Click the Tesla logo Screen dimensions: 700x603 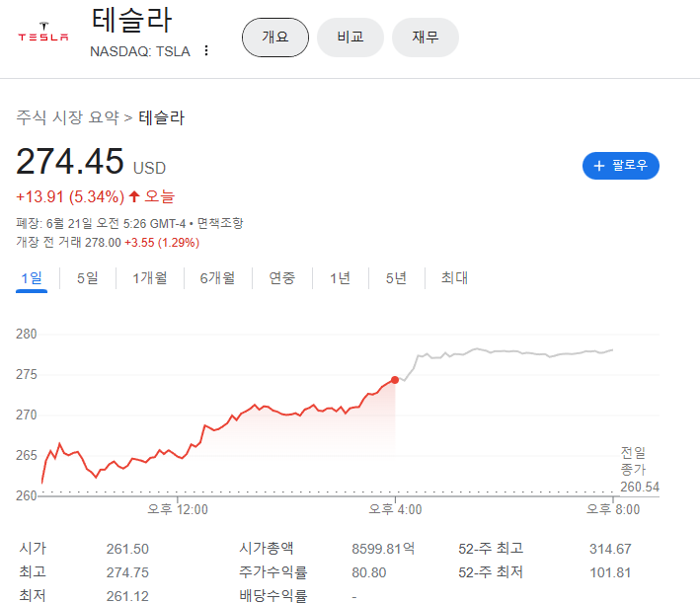click(x=43, y=33)
